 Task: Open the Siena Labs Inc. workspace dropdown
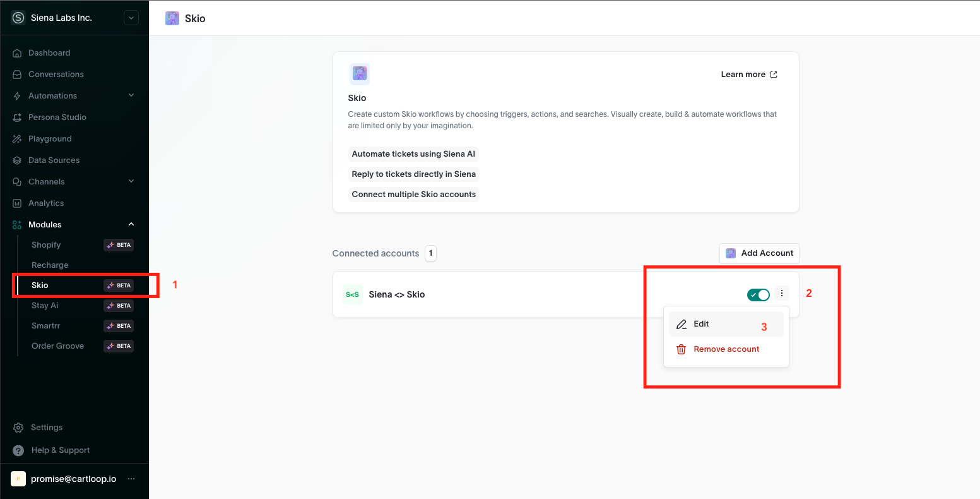tap(131, 18)
